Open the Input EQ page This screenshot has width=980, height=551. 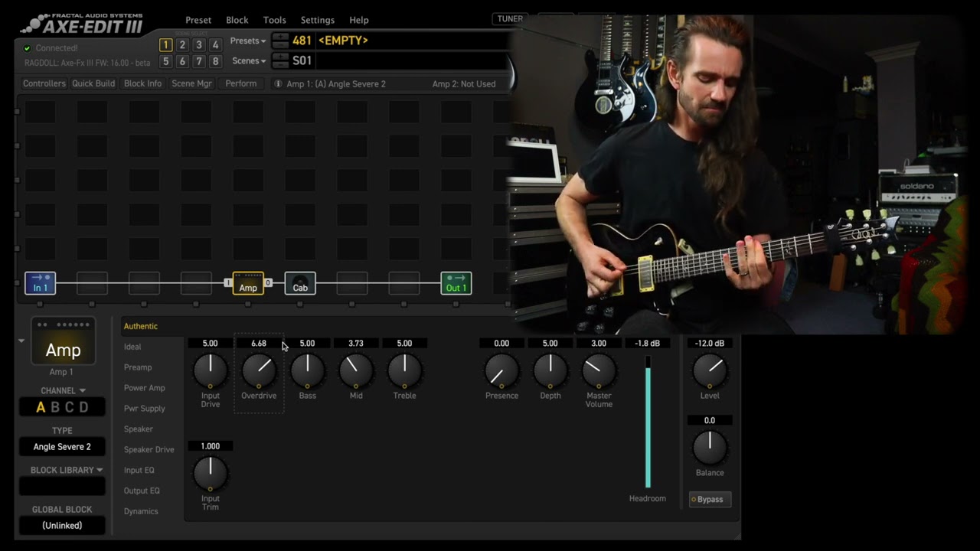coord(139,470)
